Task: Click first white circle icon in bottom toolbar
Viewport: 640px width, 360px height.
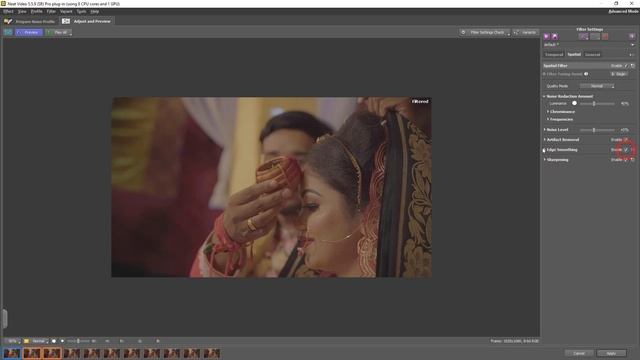Action: [x=54, y=341]
